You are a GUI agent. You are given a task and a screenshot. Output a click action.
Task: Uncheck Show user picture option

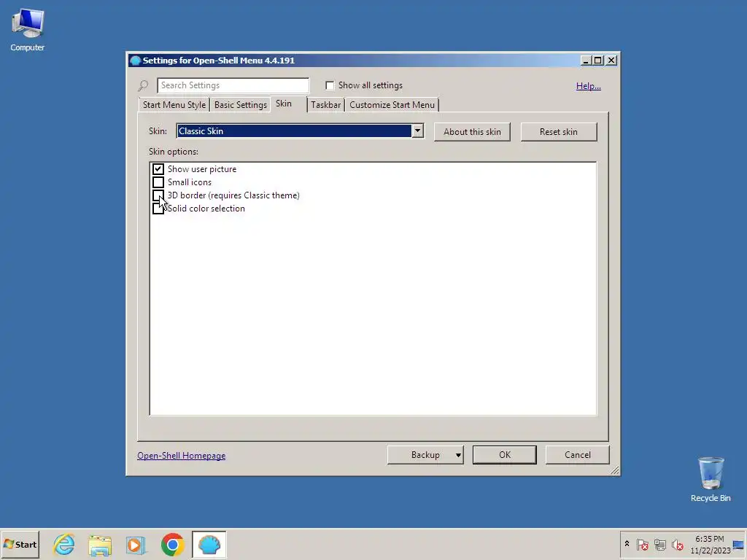tap(158, 169)
